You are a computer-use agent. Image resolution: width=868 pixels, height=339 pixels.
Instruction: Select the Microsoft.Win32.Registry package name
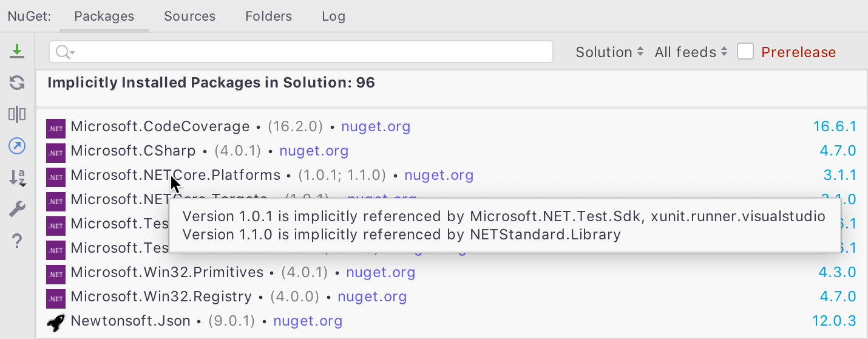161,297
